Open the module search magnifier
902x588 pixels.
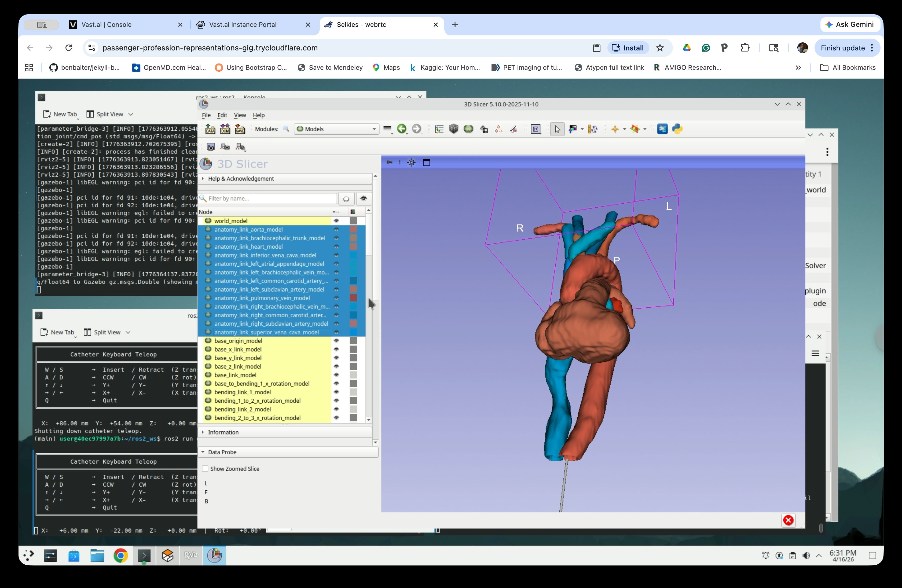coord(286,129)
